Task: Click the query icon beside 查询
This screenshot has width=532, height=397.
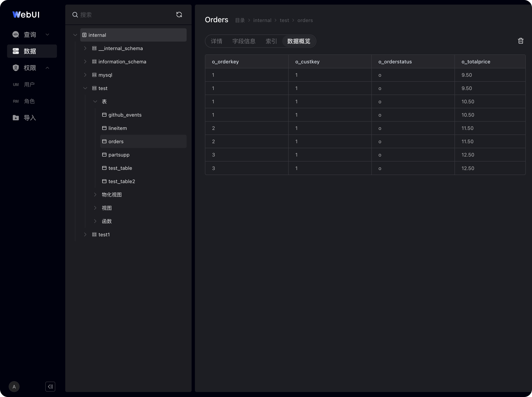Action: (x=16, y=34)
